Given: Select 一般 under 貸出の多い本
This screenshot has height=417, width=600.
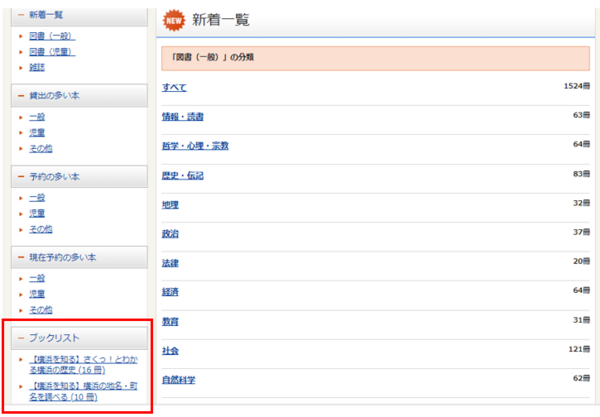Looking at the screenshot, I should [x=37, y=117].
